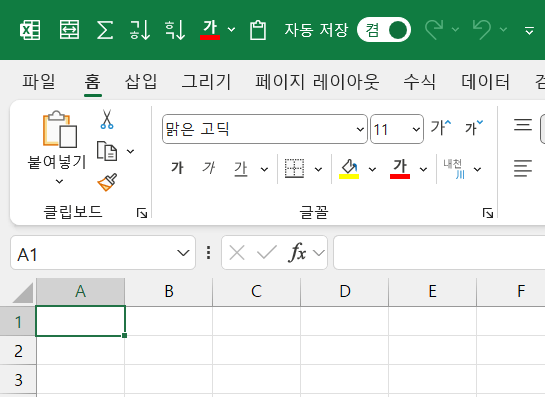Click the top align icon
This screenshot has height=397, width=545.
tap(523, 125)
